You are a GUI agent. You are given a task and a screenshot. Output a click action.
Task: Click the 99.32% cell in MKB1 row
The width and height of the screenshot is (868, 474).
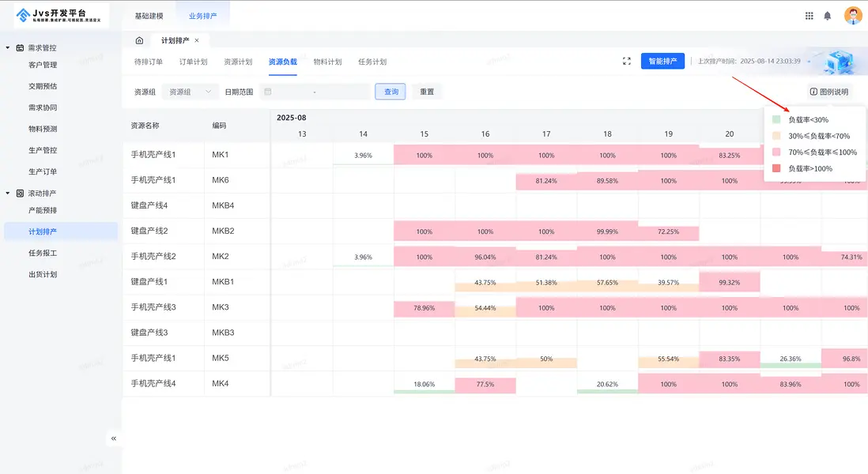click(730, 283)
